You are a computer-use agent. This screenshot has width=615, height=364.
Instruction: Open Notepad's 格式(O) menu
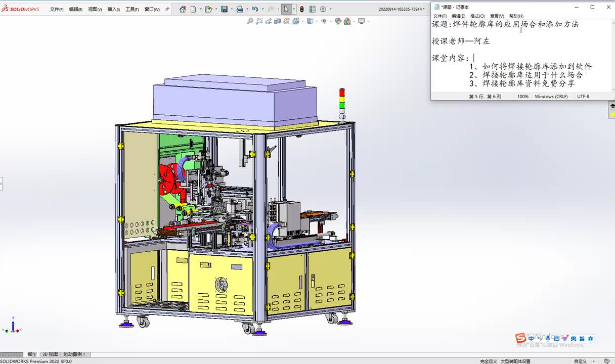pyautogui.click(x=477, y=16)
